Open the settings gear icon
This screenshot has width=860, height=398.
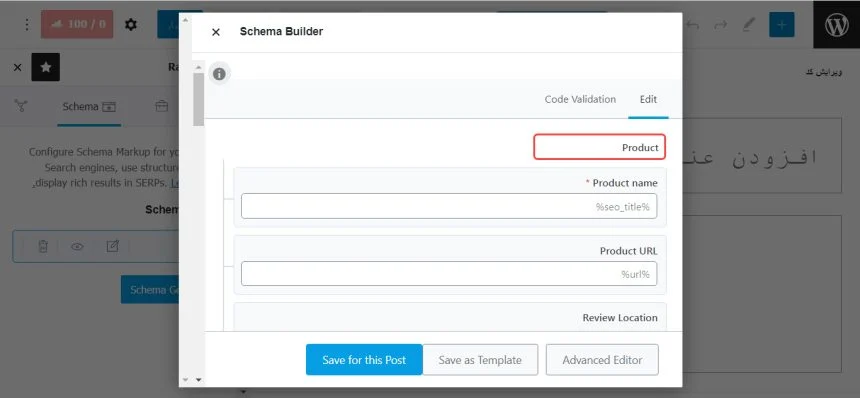(131, 25)
